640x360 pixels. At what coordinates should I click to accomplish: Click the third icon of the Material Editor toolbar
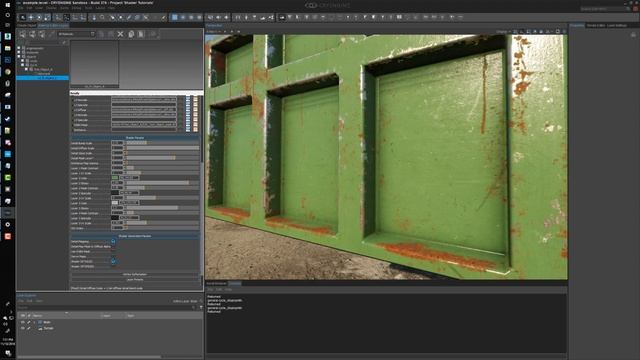coord(42,34)
